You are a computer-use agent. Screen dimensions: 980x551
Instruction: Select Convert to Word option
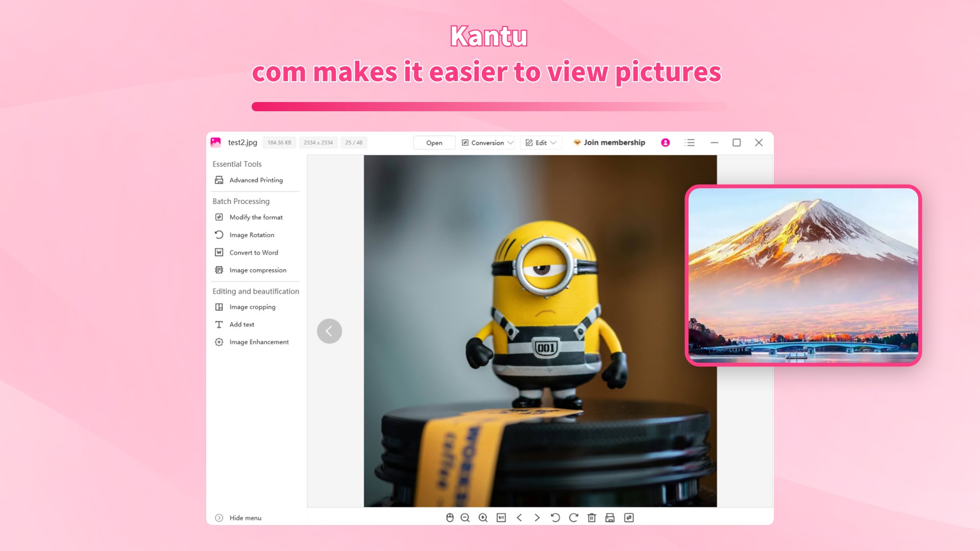click(x=253, y=253)
